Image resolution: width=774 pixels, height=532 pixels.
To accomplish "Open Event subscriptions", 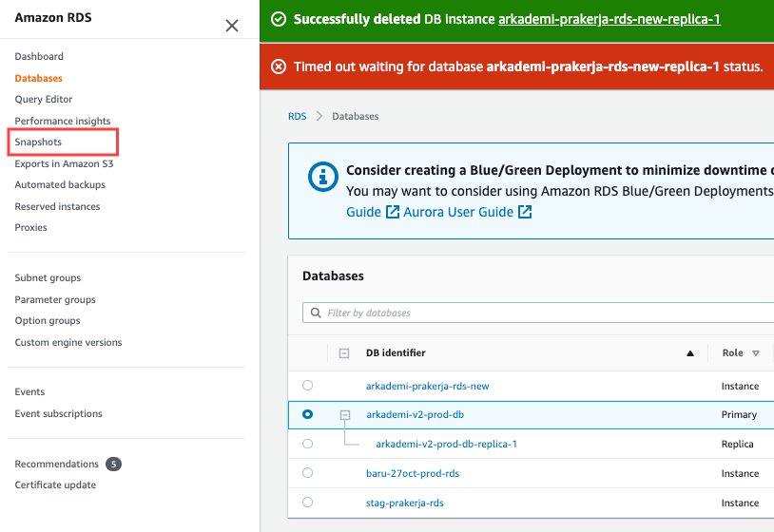I will [x=58, y=413].
